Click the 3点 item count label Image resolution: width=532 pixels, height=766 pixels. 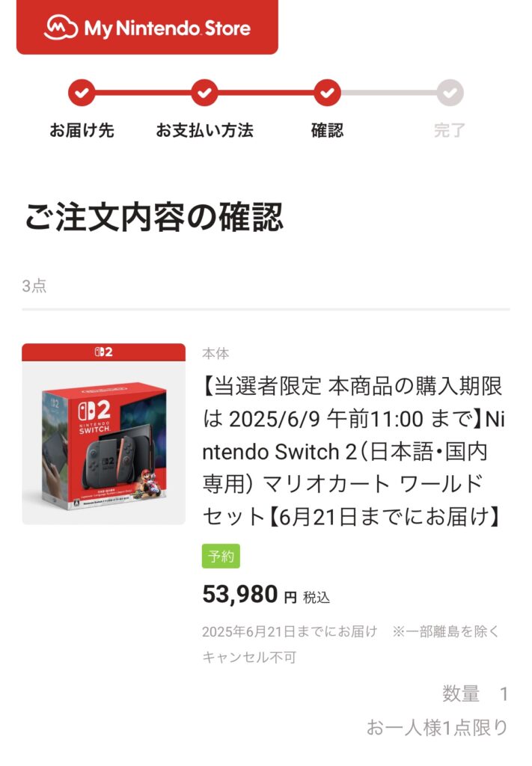click(x=34, y=286)
